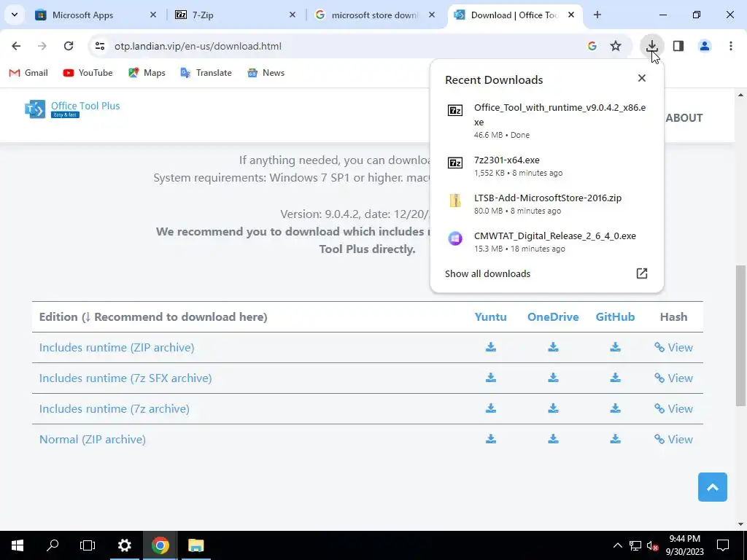Download Normal ZIP edition from Yuntu

(x=491, y=439)
